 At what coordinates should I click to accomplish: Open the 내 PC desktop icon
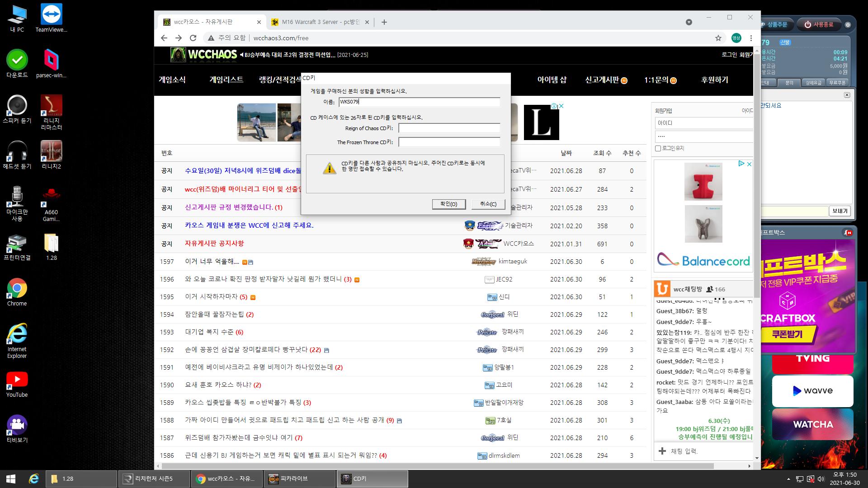pos(17,18)
